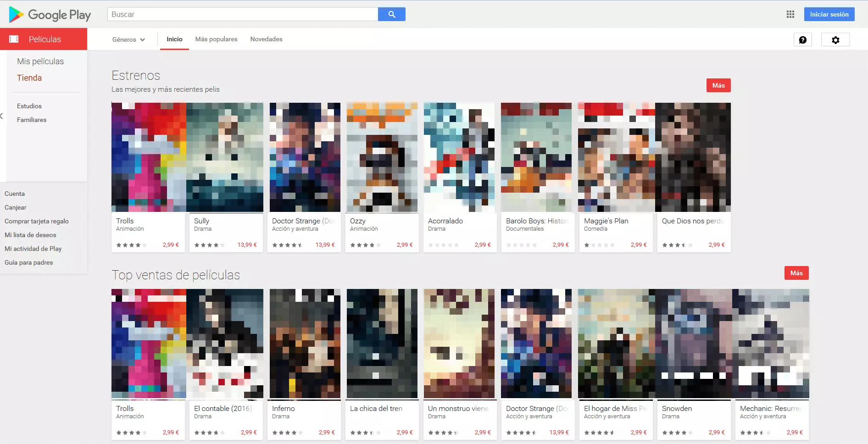Open Familiares category
Screen dimensions: 868x444
[32, 120]
